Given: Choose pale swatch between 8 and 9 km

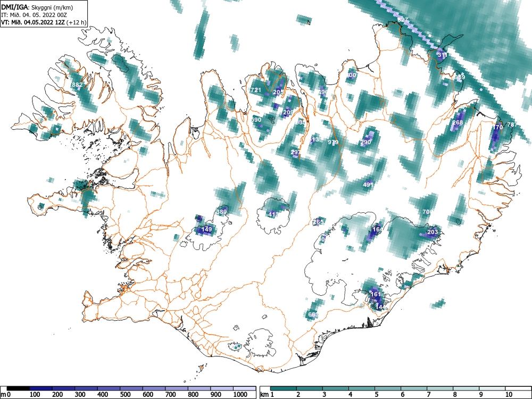Looking at the screenshot, I should (466, 388).
